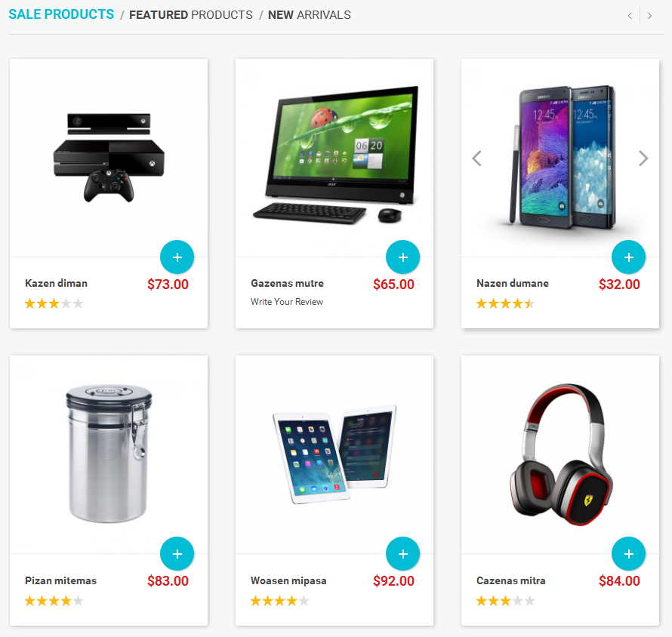Select Kazen diman star rating

[x=54, y=303]
